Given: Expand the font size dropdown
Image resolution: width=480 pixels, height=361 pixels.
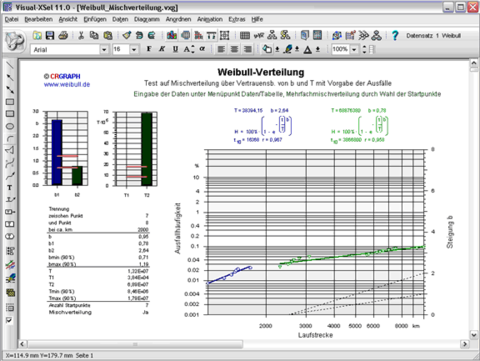Looking at the screenshot, I should [x=134, y=50].
